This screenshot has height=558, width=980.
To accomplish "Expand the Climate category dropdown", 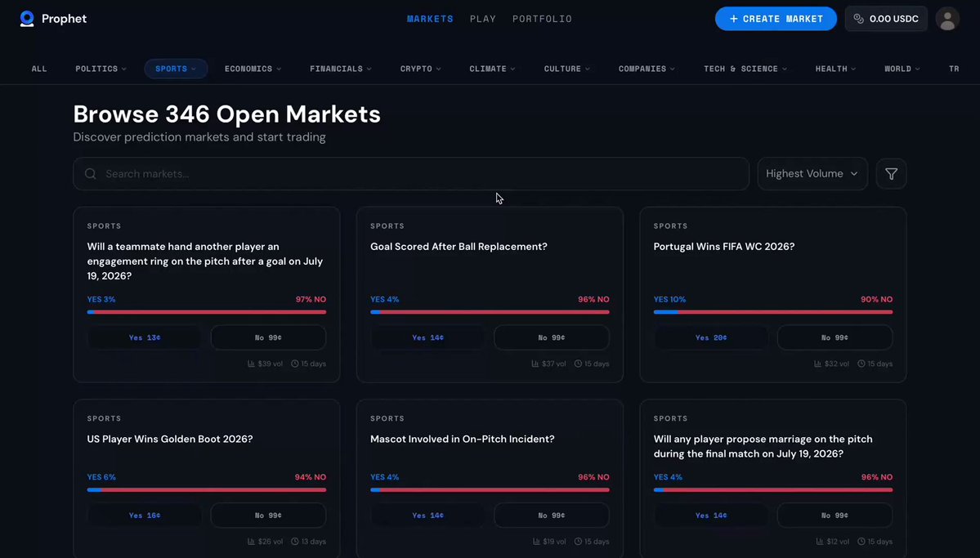I will 492,69.
